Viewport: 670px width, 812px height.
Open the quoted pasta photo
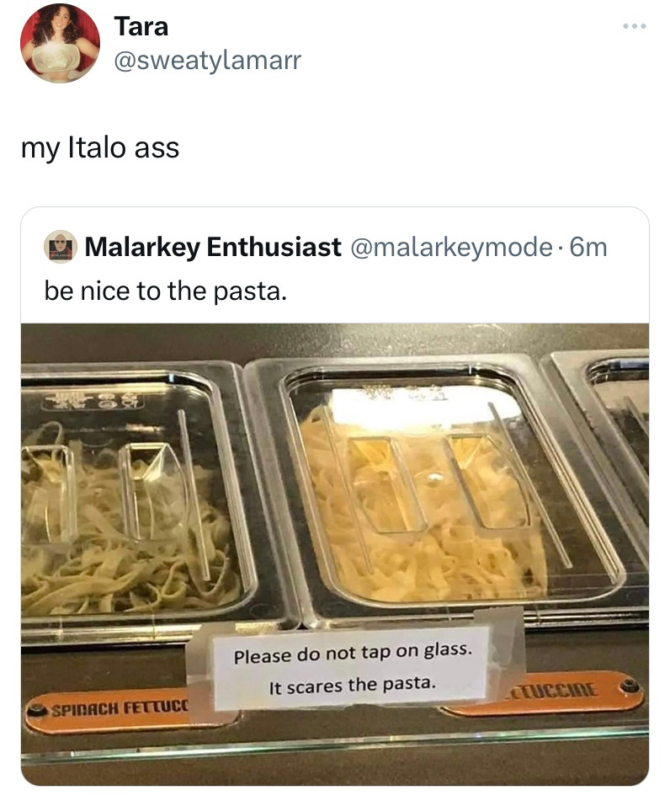335,554
